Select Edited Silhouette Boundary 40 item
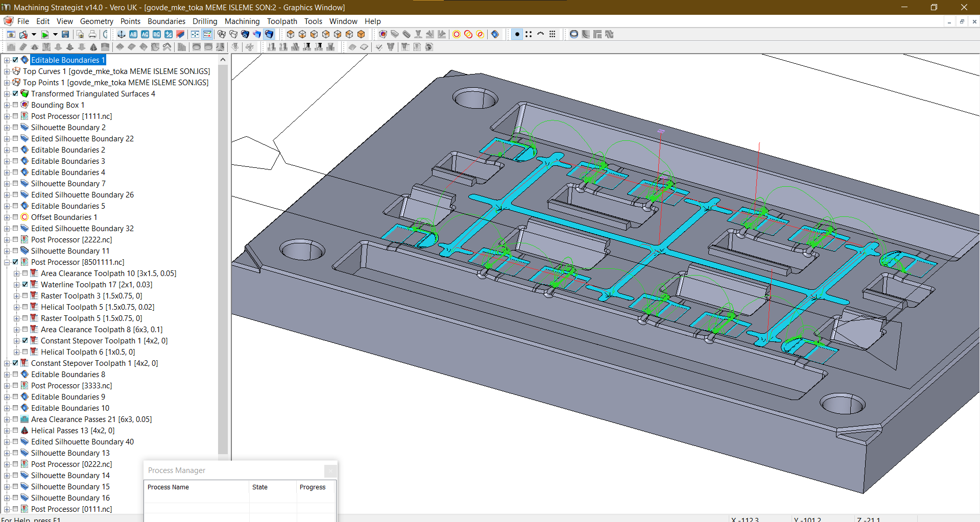 (82, 441)
